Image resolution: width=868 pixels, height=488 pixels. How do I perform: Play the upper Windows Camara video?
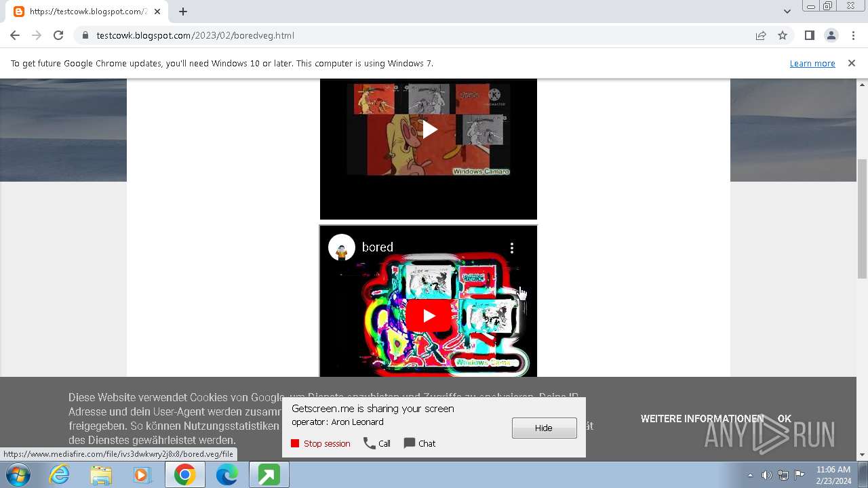(429, 129)
